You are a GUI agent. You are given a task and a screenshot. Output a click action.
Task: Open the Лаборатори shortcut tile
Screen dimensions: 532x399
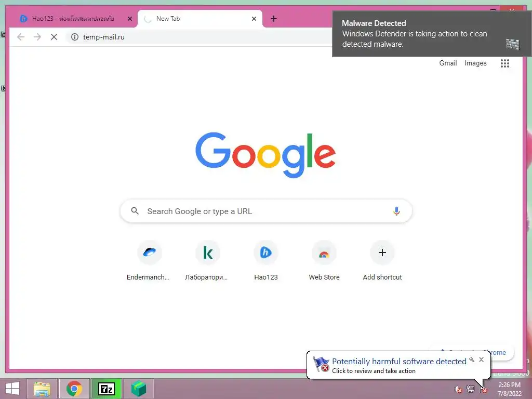pyautogui.click(x=208, y=261)
